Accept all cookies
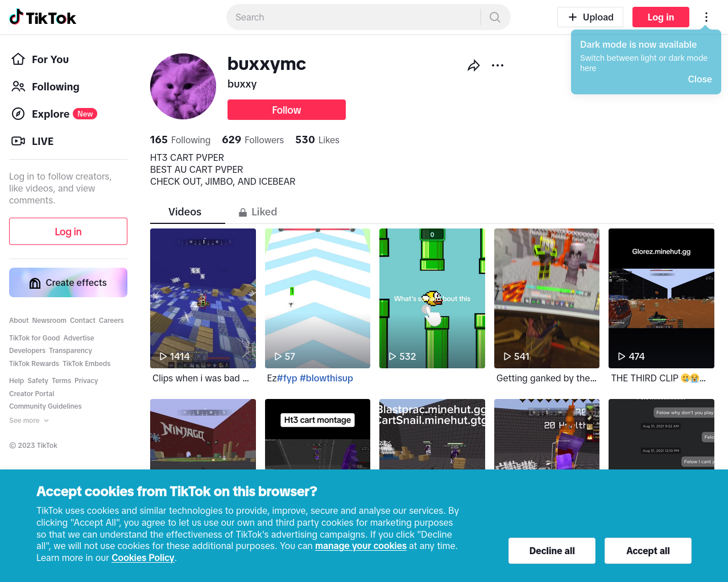728x582 pixels. click(x=648, y=551)
